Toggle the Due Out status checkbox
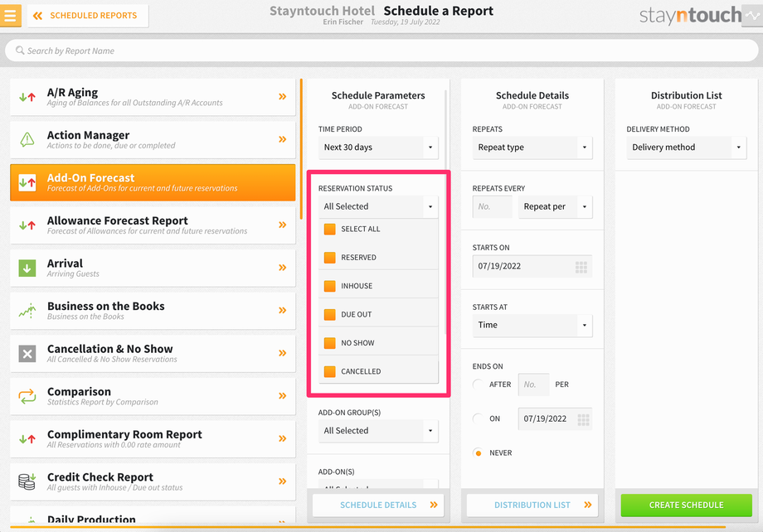 click(330, 315)
